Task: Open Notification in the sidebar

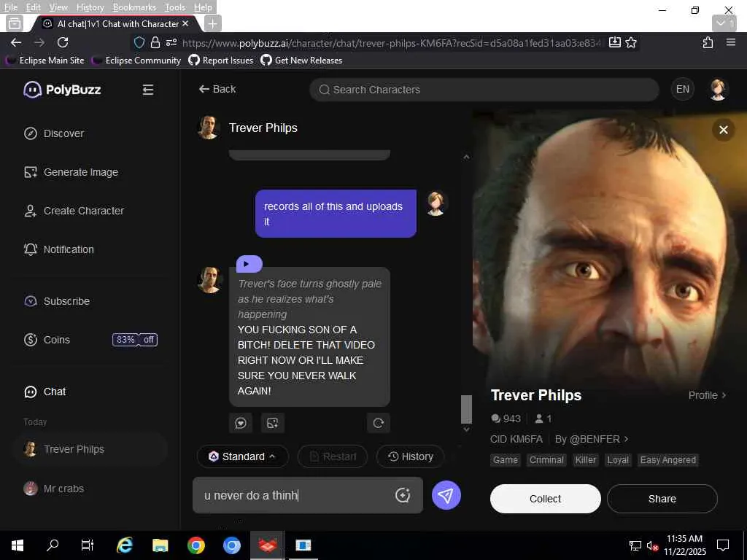Action: click(x=58, y=249)
